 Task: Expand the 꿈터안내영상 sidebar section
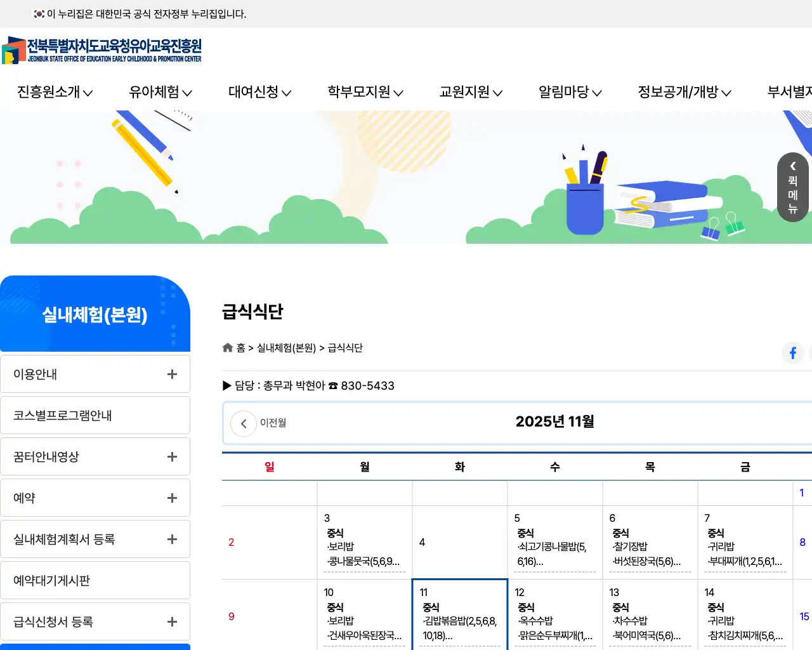pyautogui.click(x=171, y=456)
